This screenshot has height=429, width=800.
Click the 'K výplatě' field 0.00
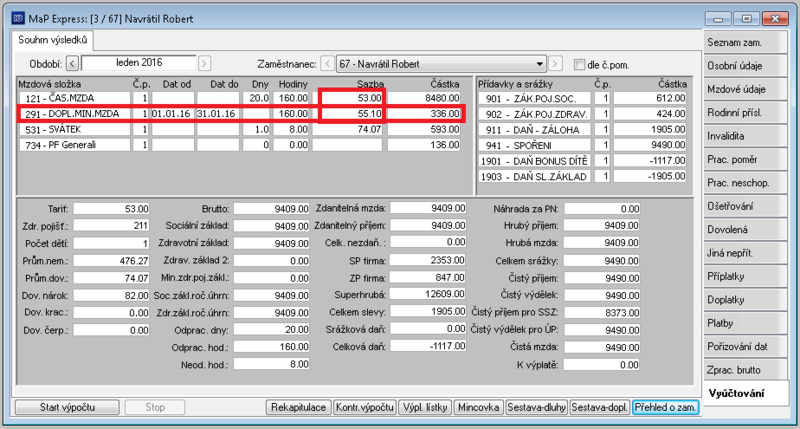point(602,365)
